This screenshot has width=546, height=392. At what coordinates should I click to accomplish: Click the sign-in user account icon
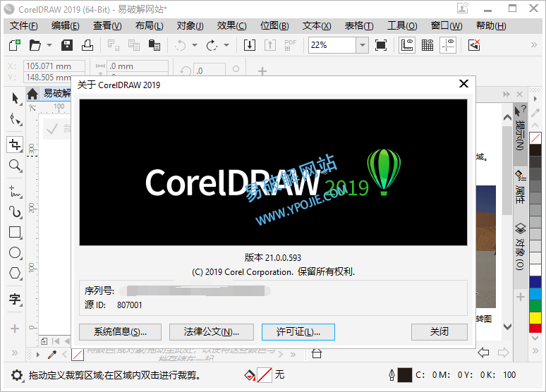(463, 8)
